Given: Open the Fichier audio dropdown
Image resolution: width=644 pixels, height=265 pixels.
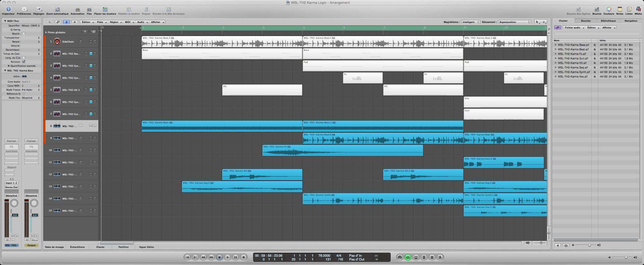Looking at the screenshot, I should pos(574,28).
